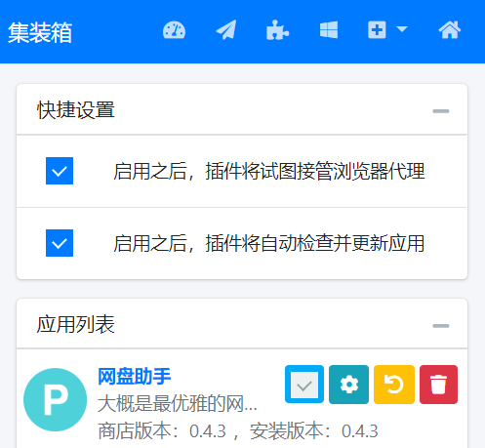This screenshot has height=448, width=485.
Task: Collapse the 快捷设置 panel
Action: tap(441, 111)
